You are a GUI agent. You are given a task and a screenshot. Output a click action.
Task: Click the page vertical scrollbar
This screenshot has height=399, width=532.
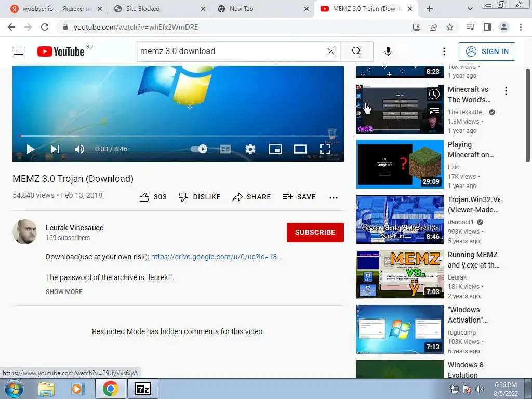(x=528, y=115)
